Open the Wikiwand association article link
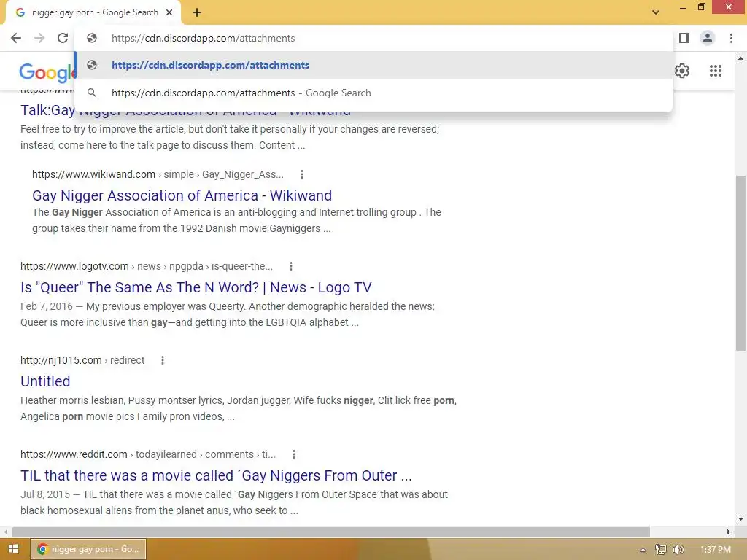The height and width of the screenshot is (560, 747). coord(182,195)
